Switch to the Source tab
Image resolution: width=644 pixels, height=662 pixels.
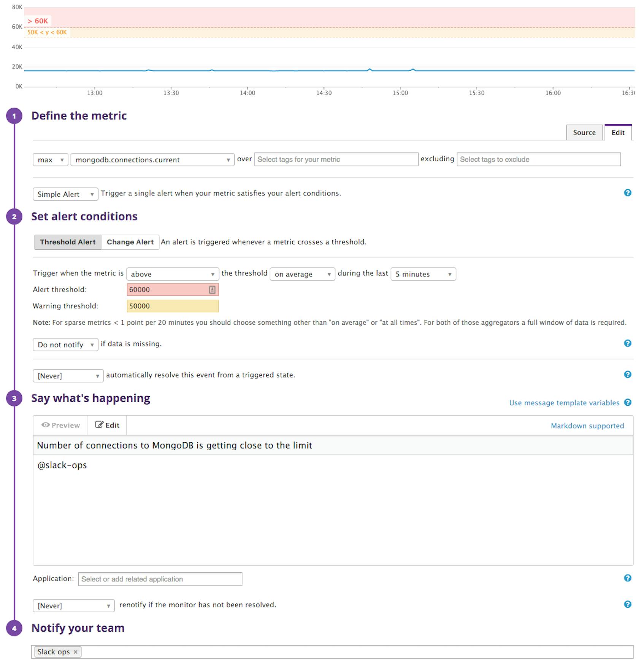[584, 132]
